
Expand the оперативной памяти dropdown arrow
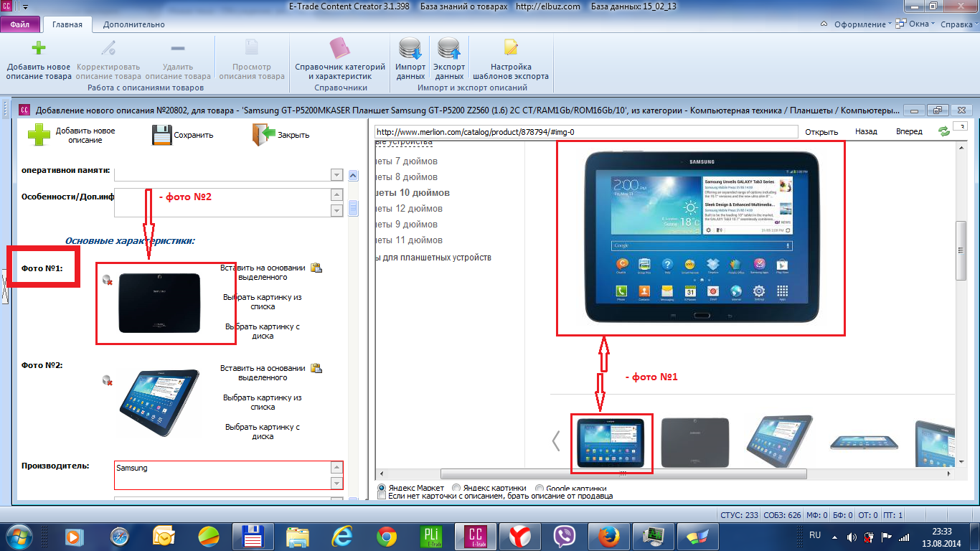click(336, 175)
